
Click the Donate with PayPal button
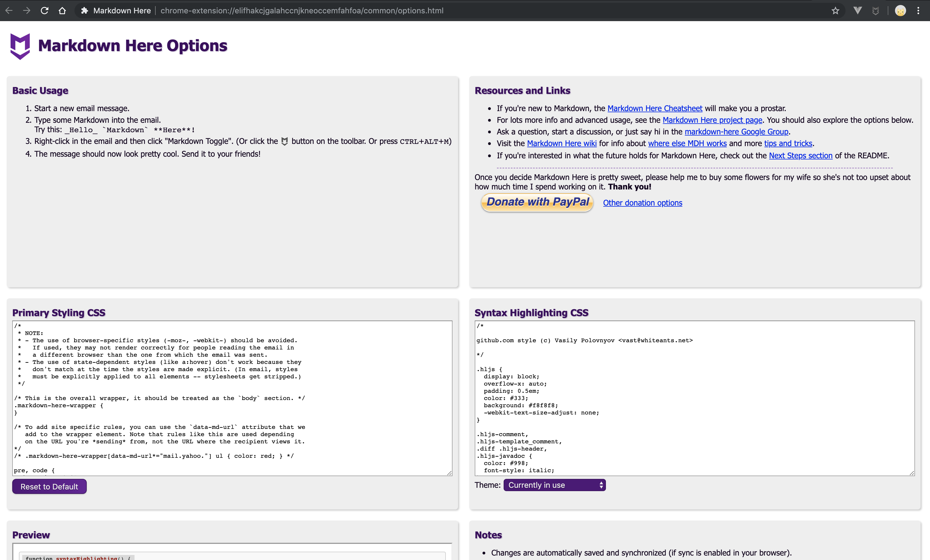(537, 202)
